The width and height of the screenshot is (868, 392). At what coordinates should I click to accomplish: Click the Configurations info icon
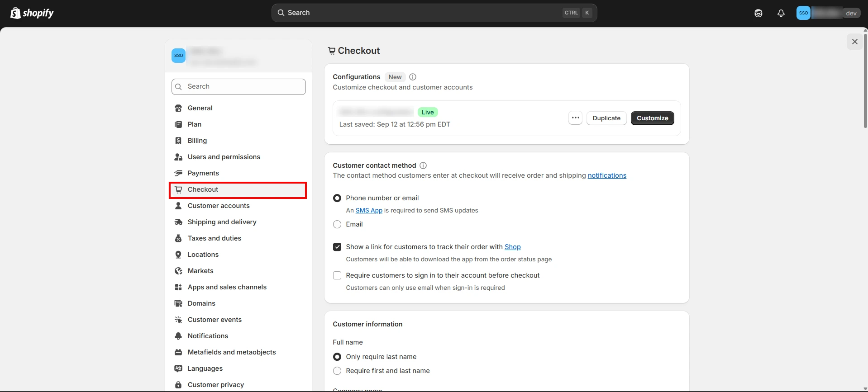click(413, 77)
